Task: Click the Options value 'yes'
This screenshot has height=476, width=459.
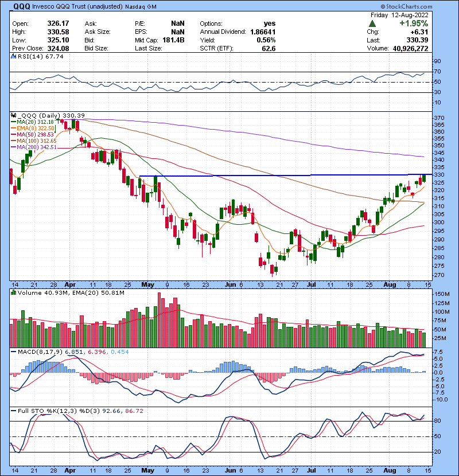Action: 270,24
